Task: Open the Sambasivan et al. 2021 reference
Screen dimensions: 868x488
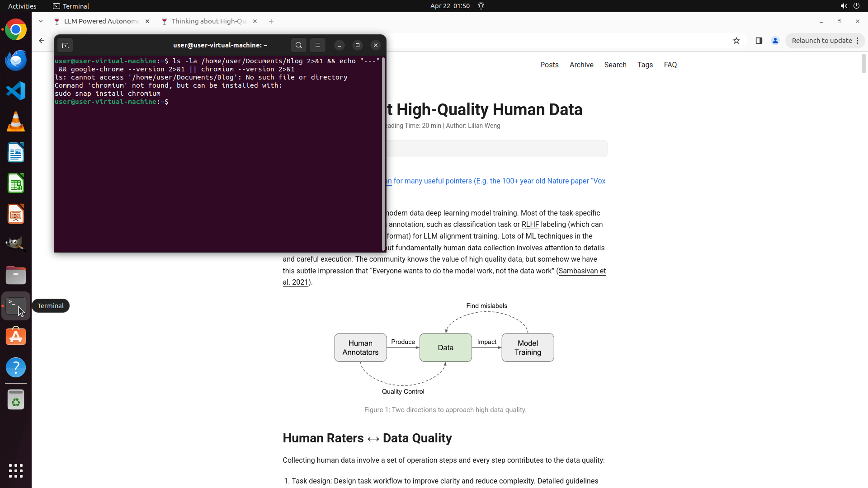Action: pyautogui.click(x=582, y=271)
